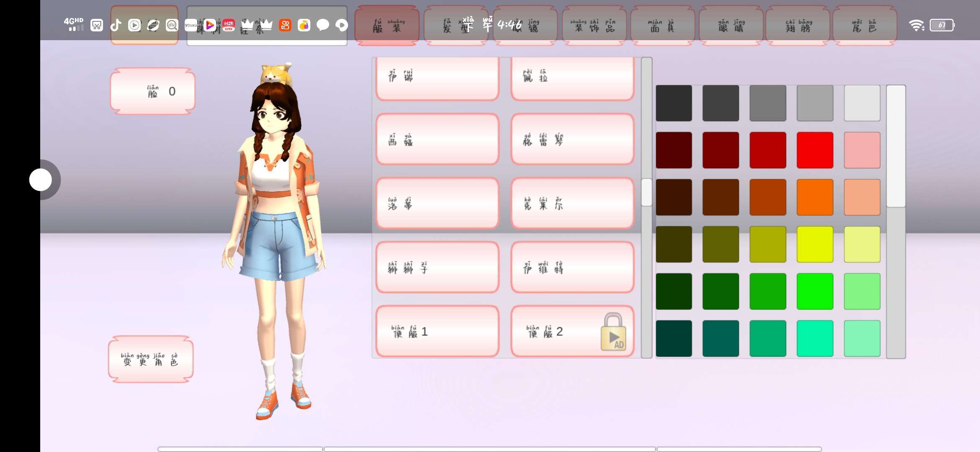Open the 服装 clothing tab
Screen dimensions: 980x452
[387, 26]
